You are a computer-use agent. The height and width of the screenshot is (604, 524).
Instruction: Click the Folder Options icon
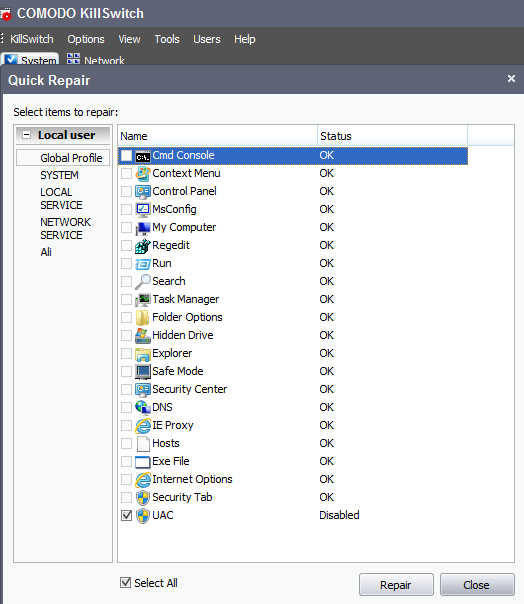tap(143, 318)
